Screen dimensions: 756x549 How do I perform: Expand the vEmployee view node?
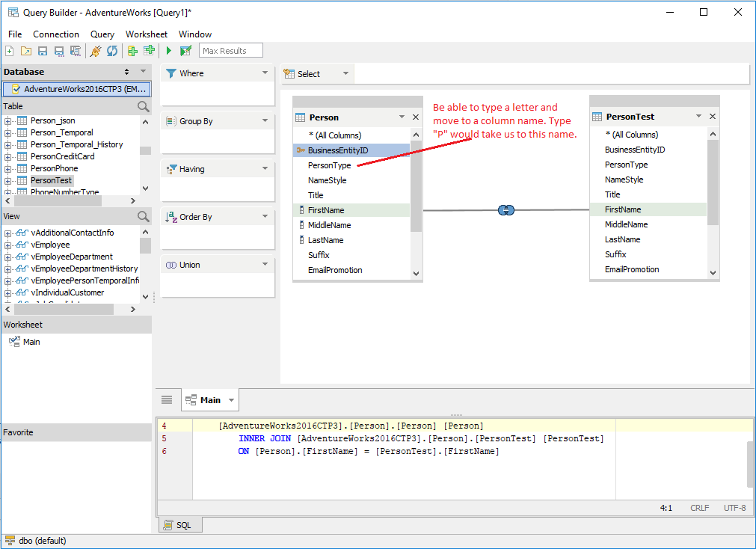[x=8, y=245]
